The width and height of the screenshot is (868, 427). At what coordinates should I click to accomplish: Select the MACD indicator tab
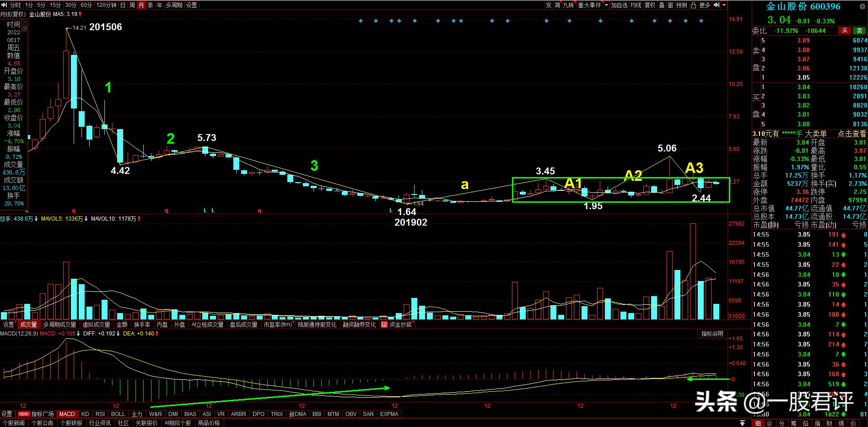point(67,414)
